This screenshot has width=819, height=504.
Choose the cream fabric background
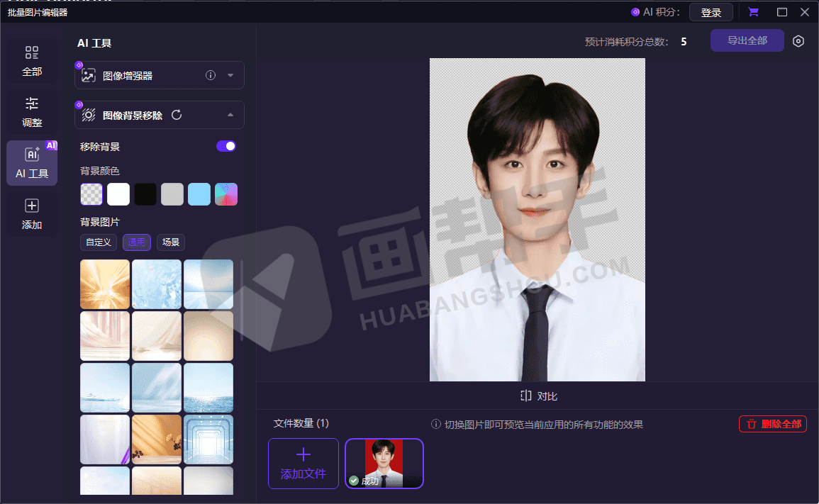(x=157, y=336)
